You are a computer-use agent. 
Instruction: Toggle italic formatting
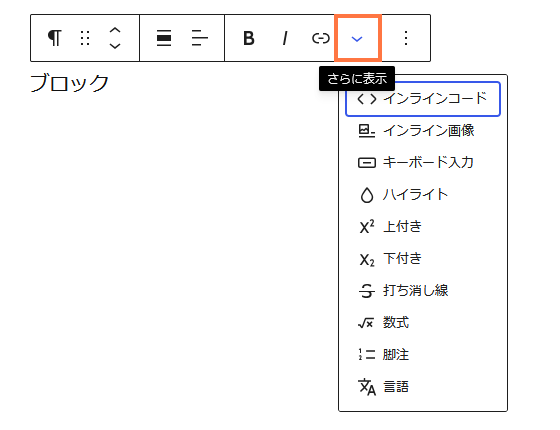[x=285, y=38]
